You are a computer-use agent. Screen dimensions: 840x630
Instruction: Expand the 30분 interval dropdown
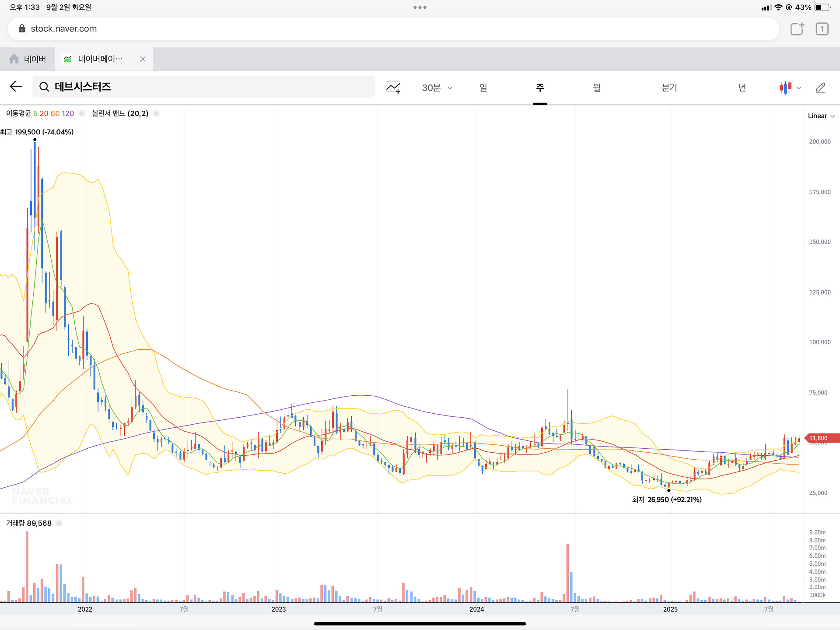tap(437, 88)
